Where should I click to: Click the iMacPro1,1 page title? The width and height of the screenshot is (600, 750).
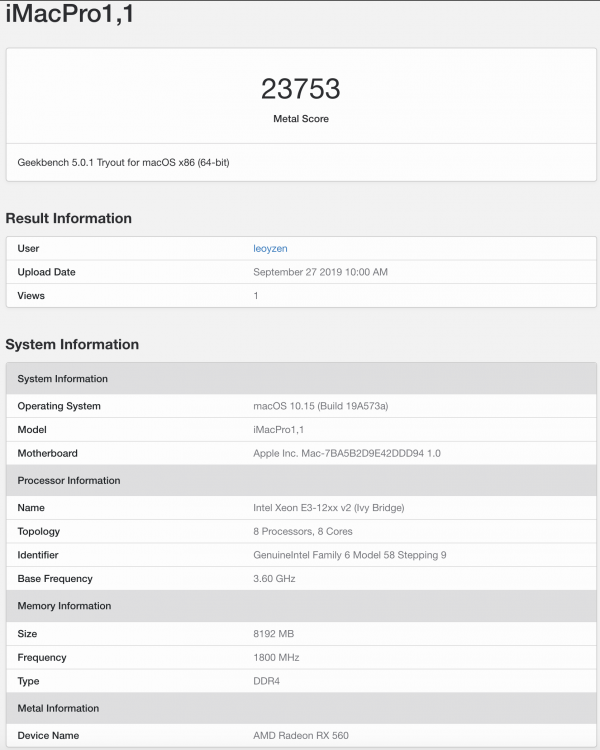(70, 13)
